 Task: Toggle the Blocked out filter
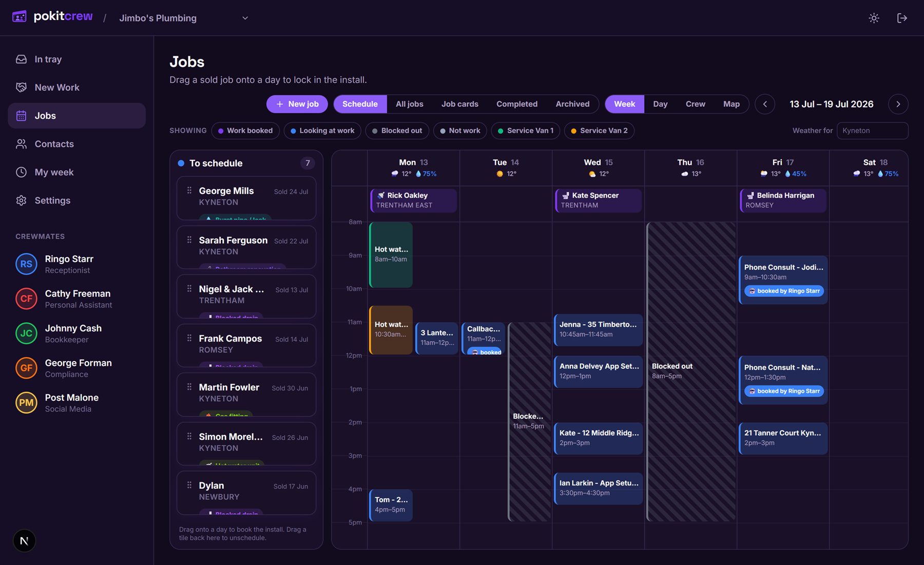coord(397,130)
